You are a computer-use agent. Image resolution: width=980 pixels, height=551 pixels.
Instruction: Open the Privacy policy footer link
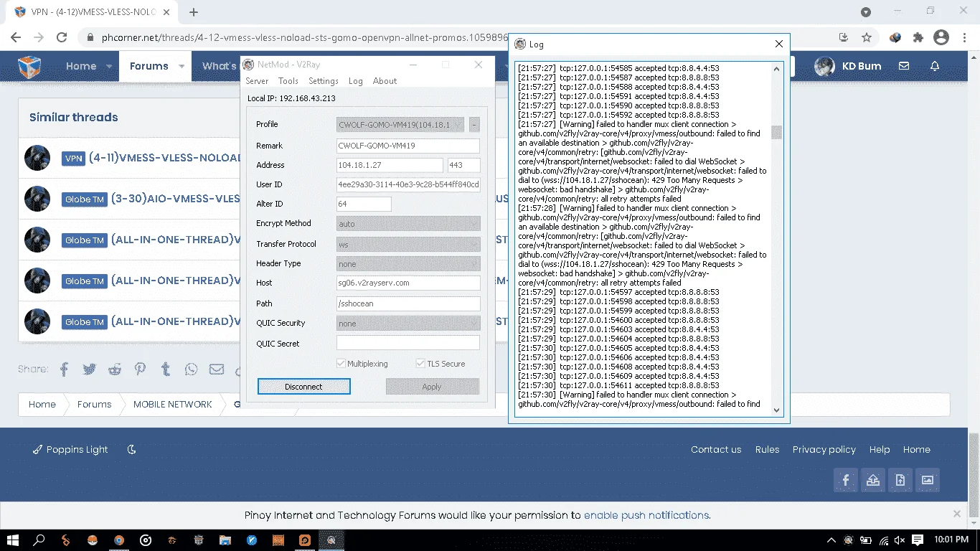[824, 450]
